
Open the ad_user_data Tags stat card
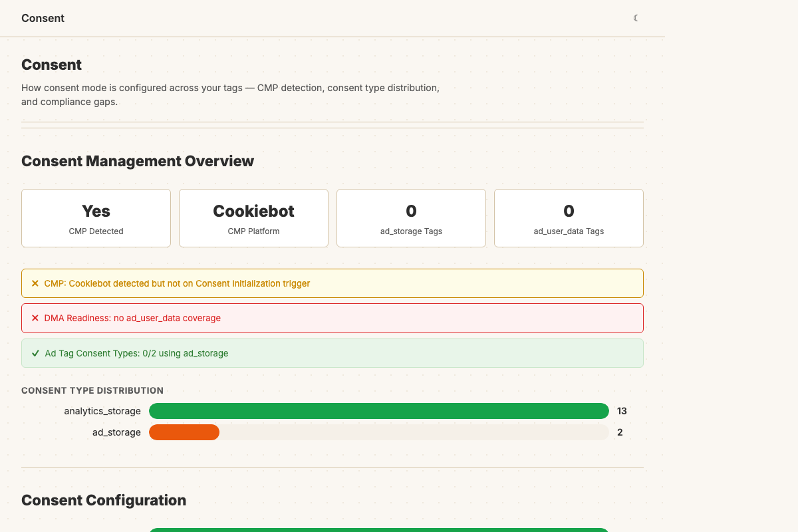tap(569, 218)
